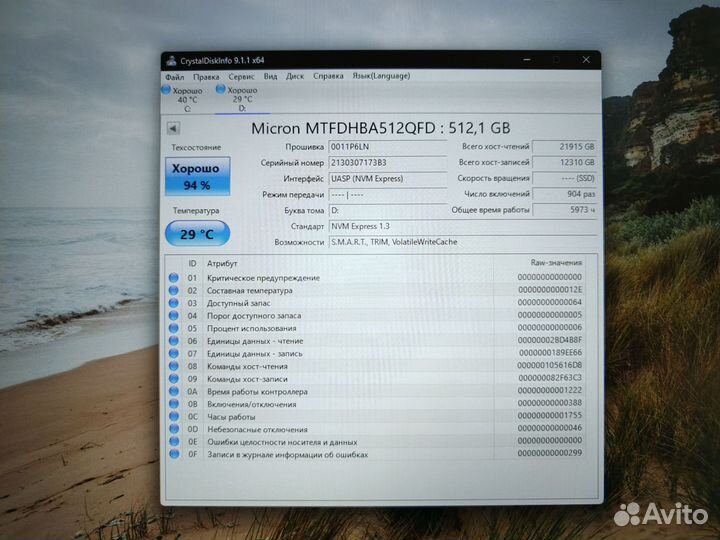Click the Атрибут column header
The width and height of the screenshot is (720, 540).
(x=222, y=264)
